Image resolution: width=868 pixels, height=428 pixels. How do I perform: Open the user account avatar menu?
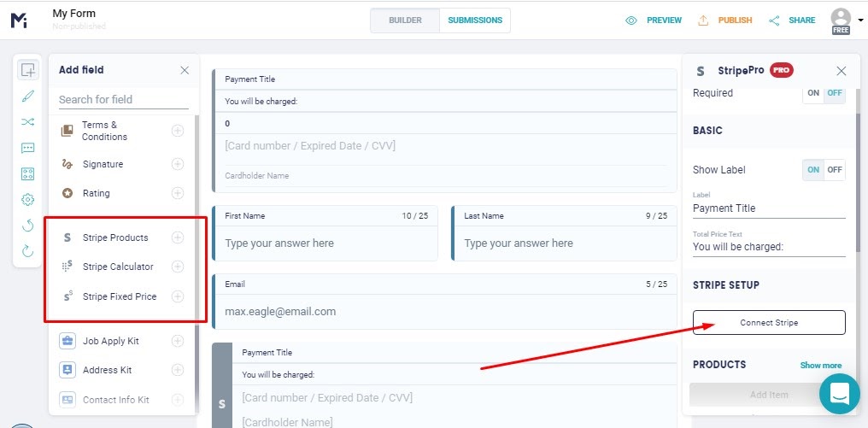coord(841,19)
